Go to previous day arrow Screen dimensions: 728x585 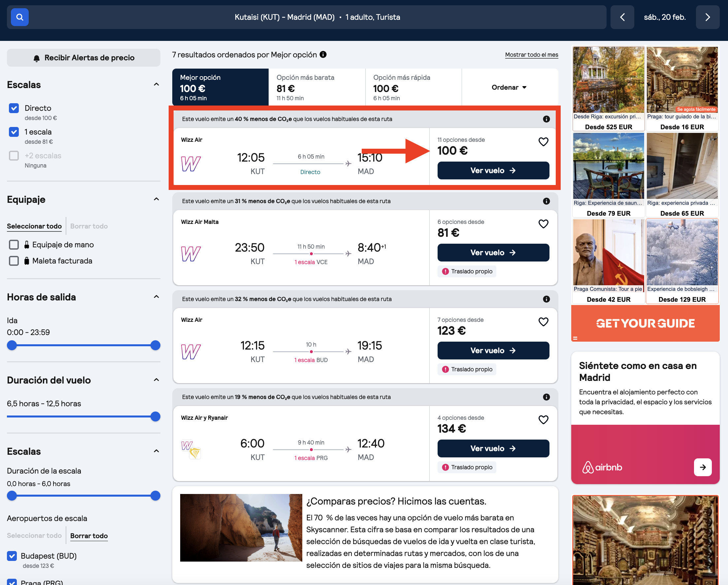pyautogui.click(x=622, y=17)
